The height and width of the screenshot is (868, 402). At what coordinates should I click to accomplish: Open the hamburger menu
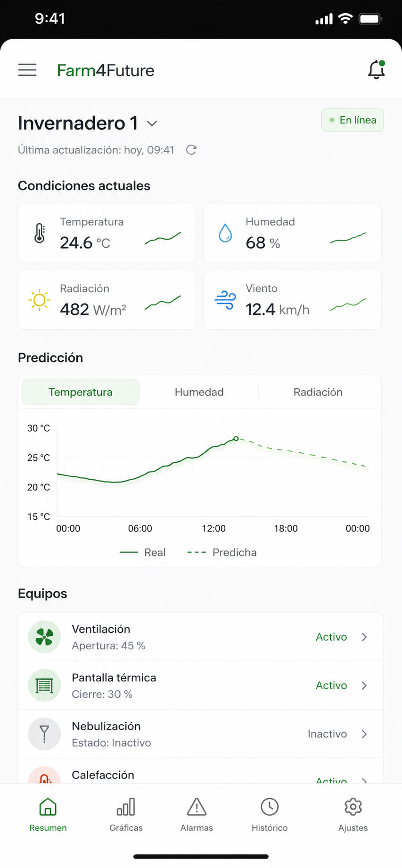(x=27, y=70)
